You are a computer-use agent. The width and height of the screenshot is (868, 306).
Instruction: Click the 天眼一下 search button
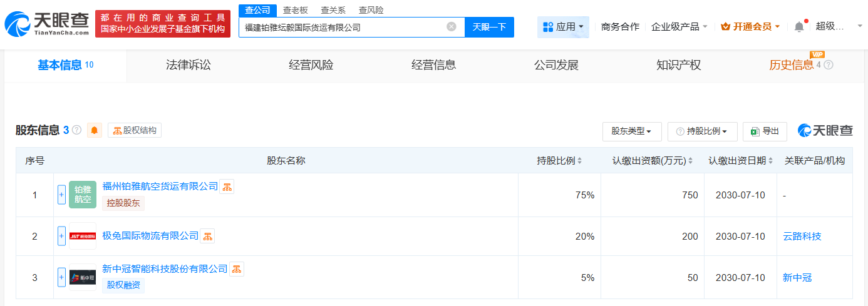489,27
